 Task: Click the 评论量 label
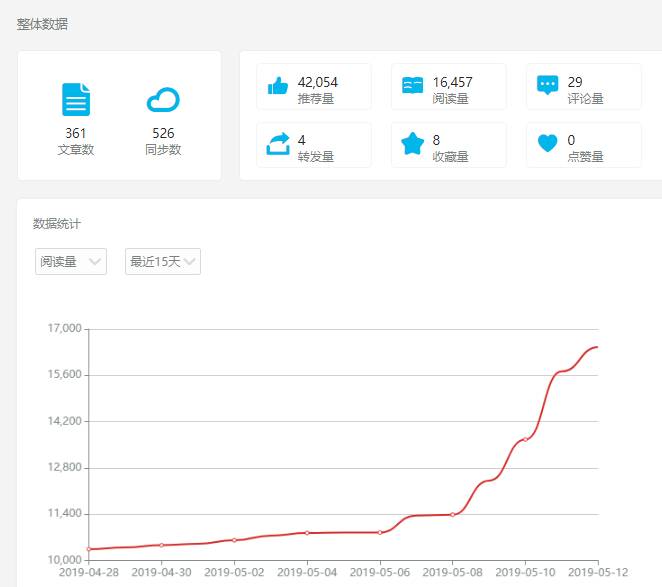click(x=586, y=98)
